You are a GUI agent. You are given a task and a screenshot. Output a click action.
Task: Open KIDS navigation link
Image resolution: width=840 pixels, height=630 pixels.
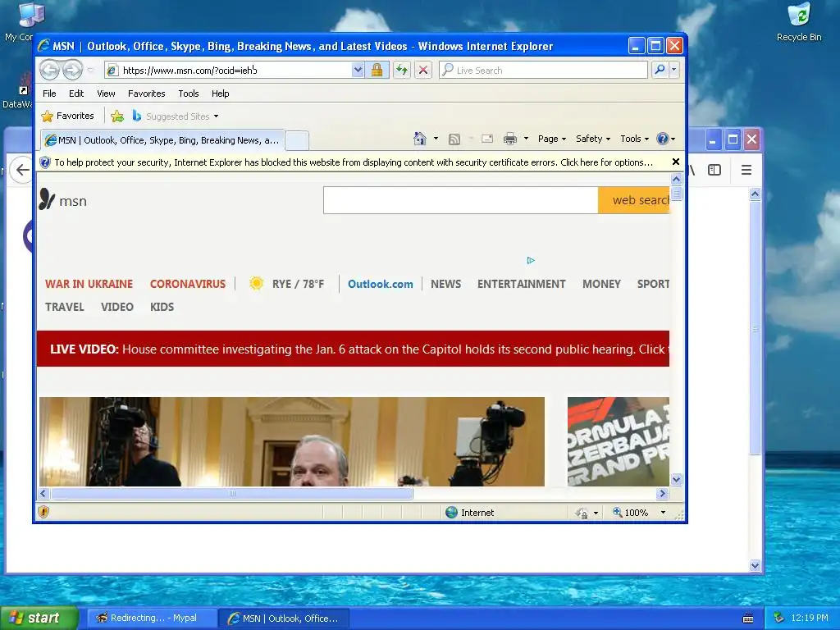point(162,307)
